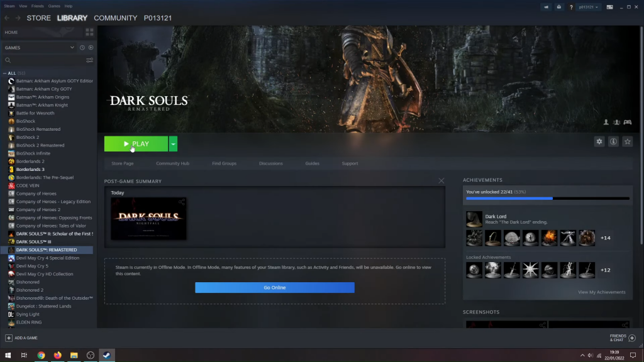
Task: Click the help question mark icon
Action: (571, 7)
